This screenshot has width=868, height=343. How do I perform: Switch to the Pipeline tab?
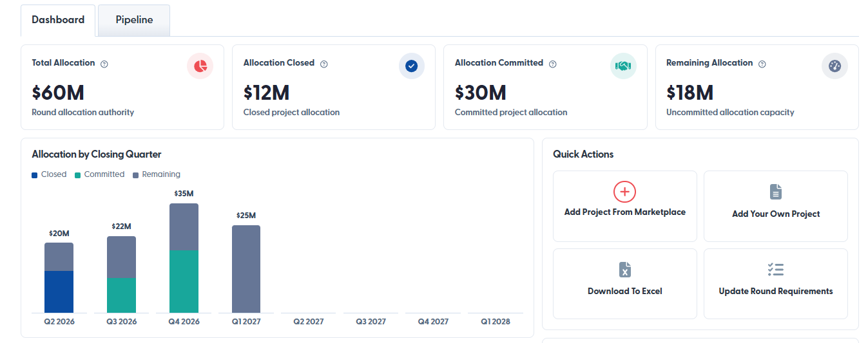(134, 20)
